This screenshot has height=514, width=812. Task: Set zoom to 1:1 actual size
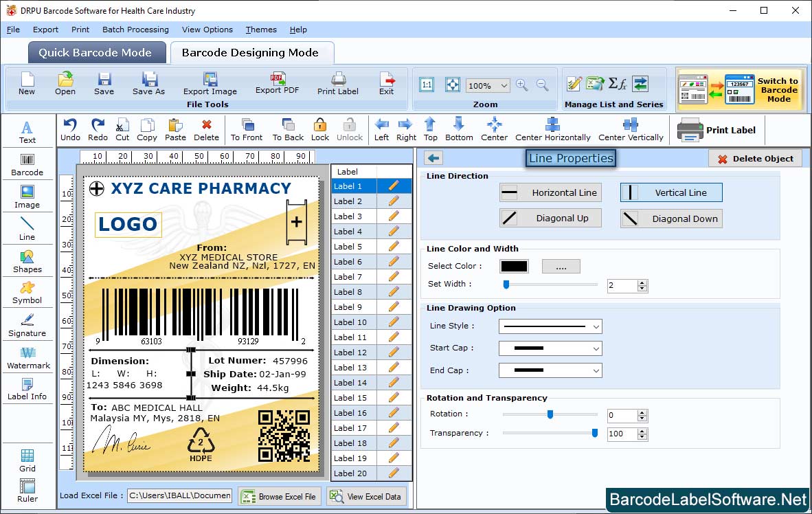(427, 85)
